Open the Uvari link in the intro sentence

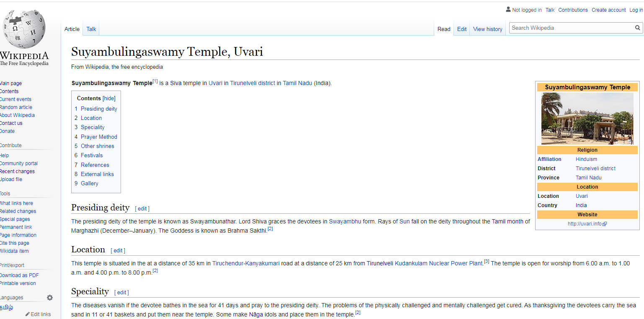(215, 83)
